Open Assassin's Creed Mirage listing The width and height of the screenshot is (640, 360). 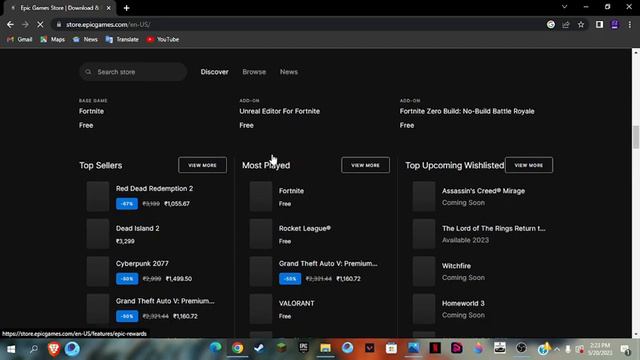point(483,191)
